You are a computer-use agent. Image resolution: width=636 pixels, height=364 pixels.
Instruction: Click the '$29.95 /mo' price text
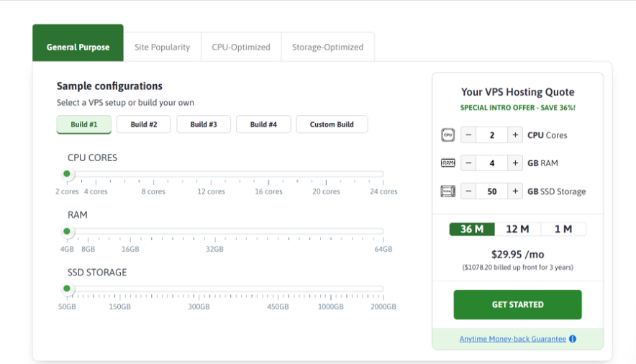click(x=517, y=255)
